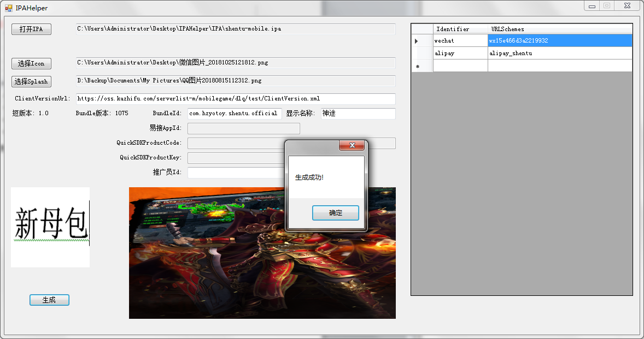Minimize the IPAHelper window

click(592, 6)
